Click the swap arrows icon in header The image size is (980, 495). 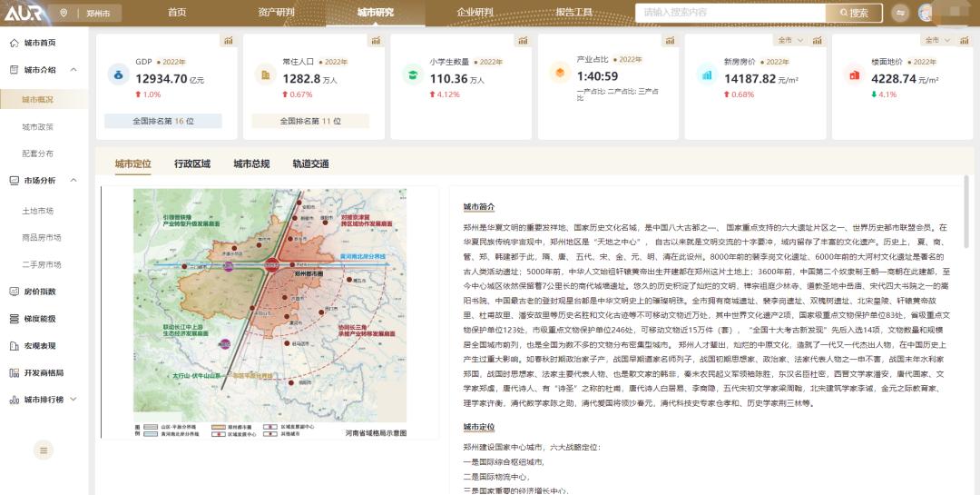[x=900, y=13]
